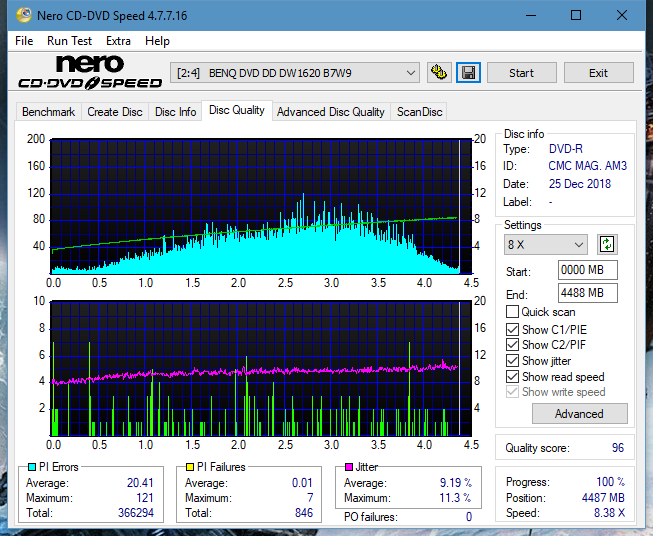The image size is (653, 536).
Task: Click the Quality score value 96
Action: [618, 448]
